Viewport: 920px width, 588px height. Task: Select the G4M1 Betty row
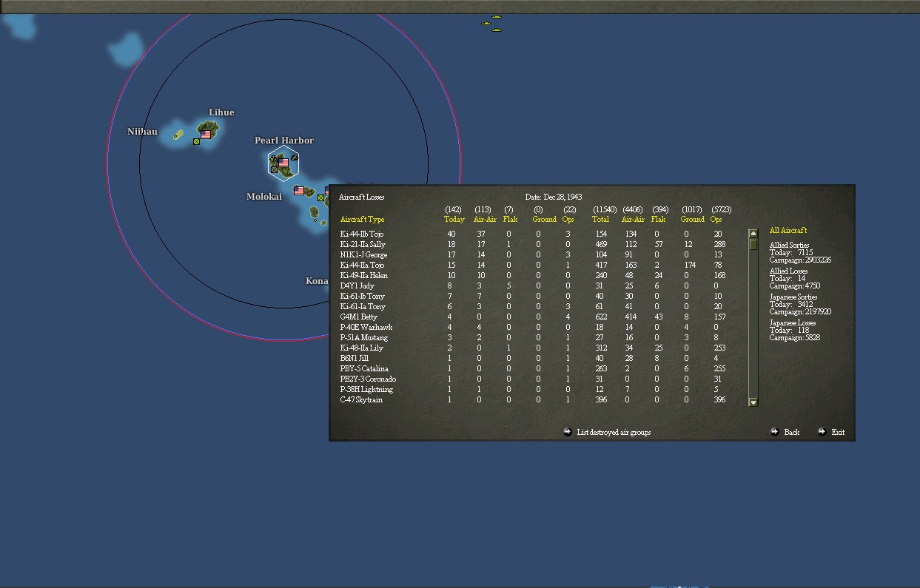coord(533,317)
